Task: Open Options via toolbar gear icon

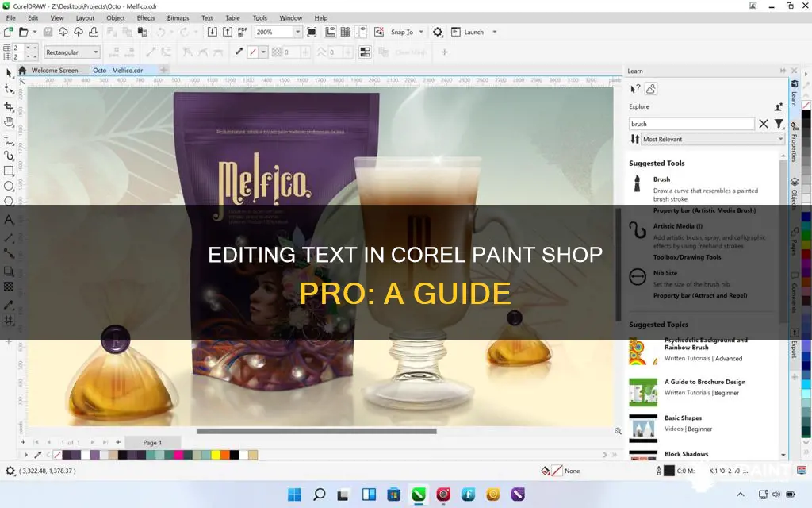Action: 438,32
